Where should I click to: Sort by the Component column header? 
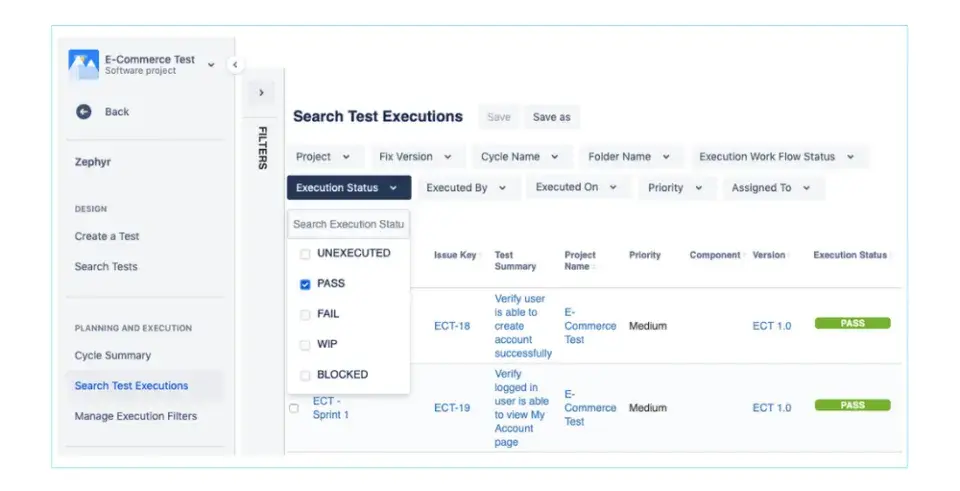715,255
